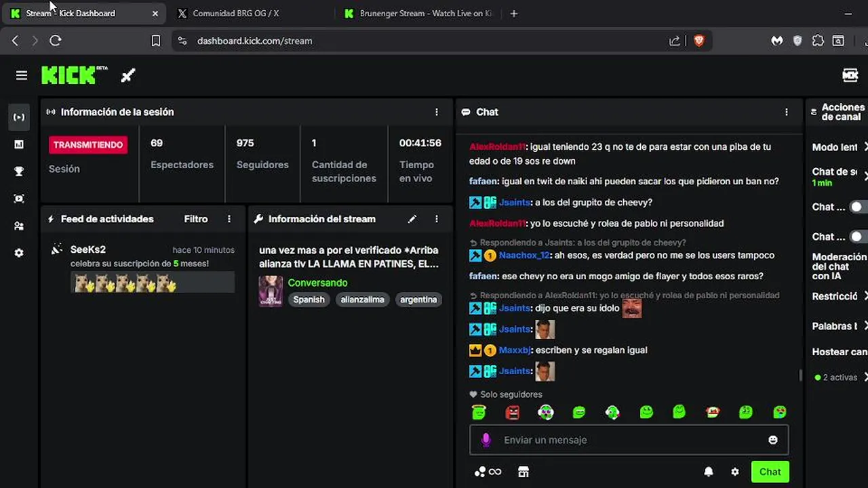Select the Spanish tag
The width and height of the screenshot is (868, 488).
[x=309, y=300]
